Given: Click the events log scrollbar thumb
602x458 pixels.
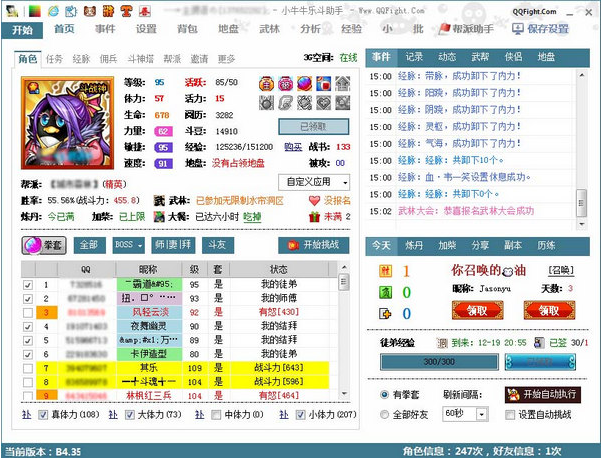Looking at the screenshot, I should 582,203.
